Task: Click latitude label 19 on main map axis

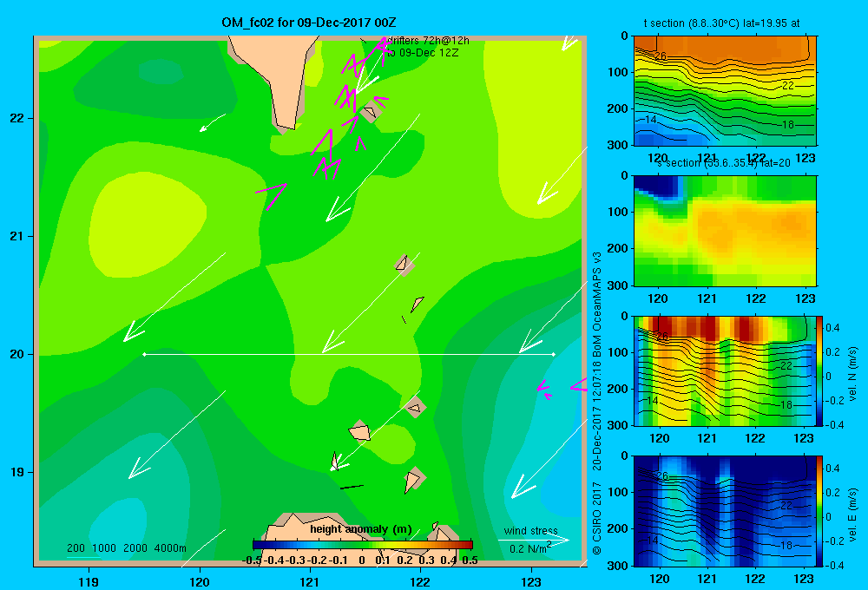Action: pyautogui.click(x=17, y=472)
